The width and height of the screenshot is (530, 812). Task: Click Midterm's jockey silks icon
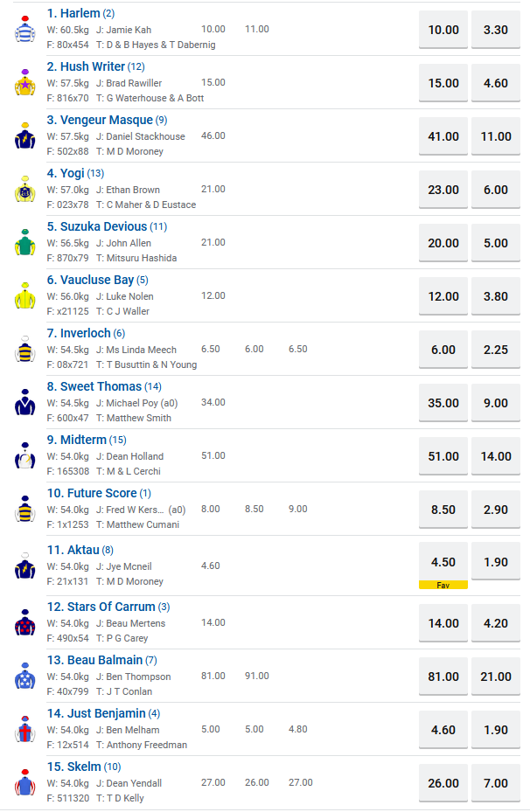24,456
